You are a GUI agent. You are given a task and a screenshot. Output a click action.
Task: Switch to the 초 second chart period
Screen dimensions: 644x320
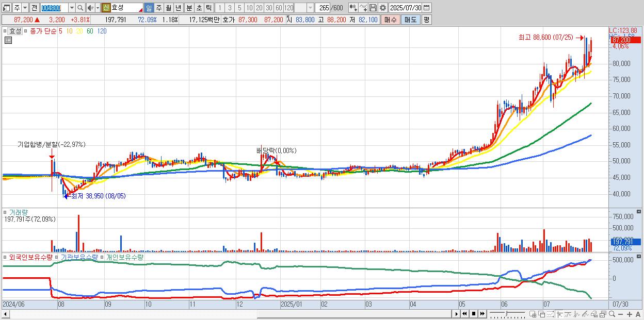[199, 8]
